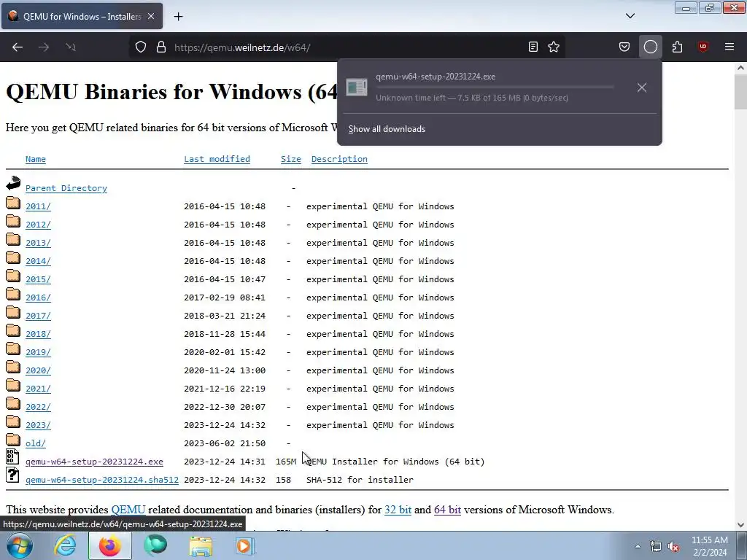Open the old/ folder link
Image resolution: width=747 pixels, height=560 pixels.
coord(36,443)
